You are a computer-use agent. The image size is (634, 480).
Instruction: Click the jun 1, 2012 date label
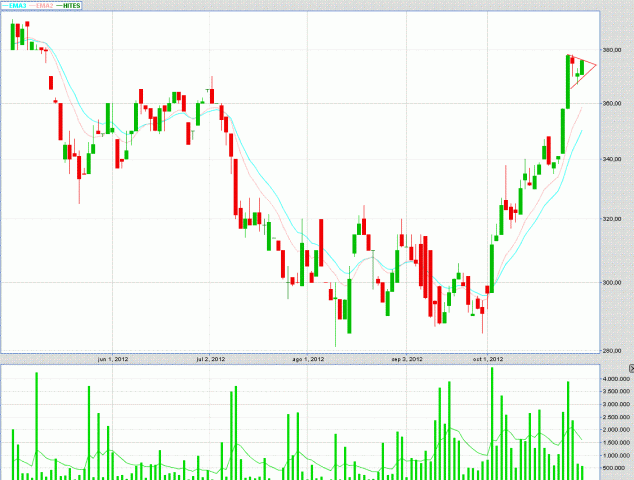pyautogui.click(x=113, y=359)
